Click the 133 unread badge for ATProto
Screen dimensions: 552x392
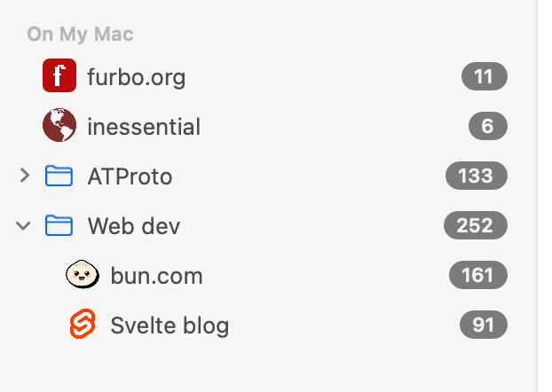(476, 176)
